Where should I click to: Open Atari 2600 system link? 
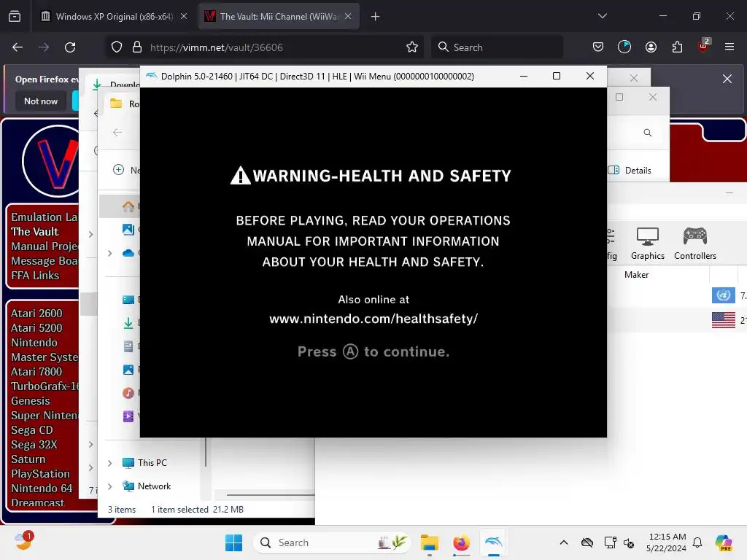36,314
